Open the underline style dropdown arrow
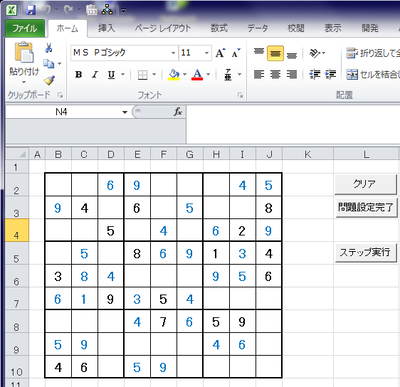 tap(123, 75)
